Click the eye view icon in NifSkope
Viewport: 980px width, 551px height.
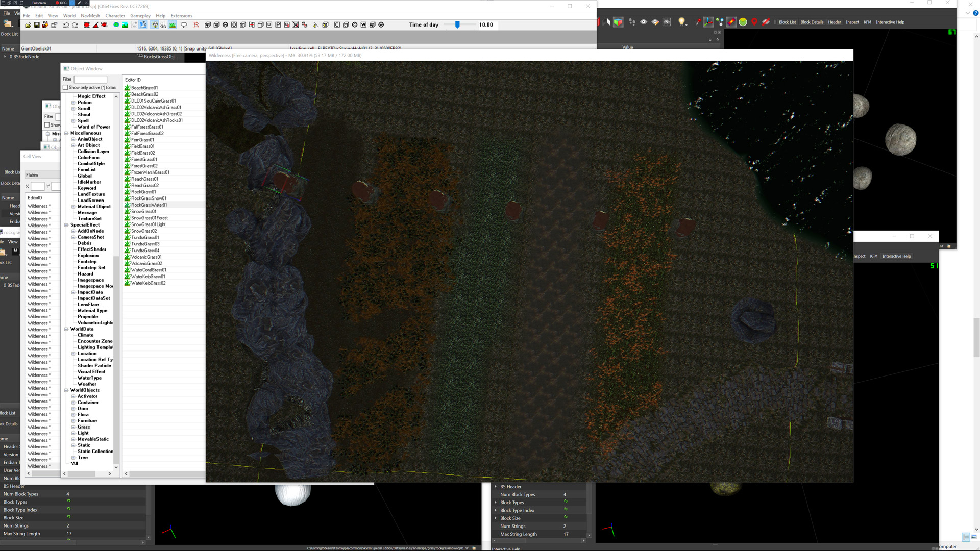click(644, 22)
